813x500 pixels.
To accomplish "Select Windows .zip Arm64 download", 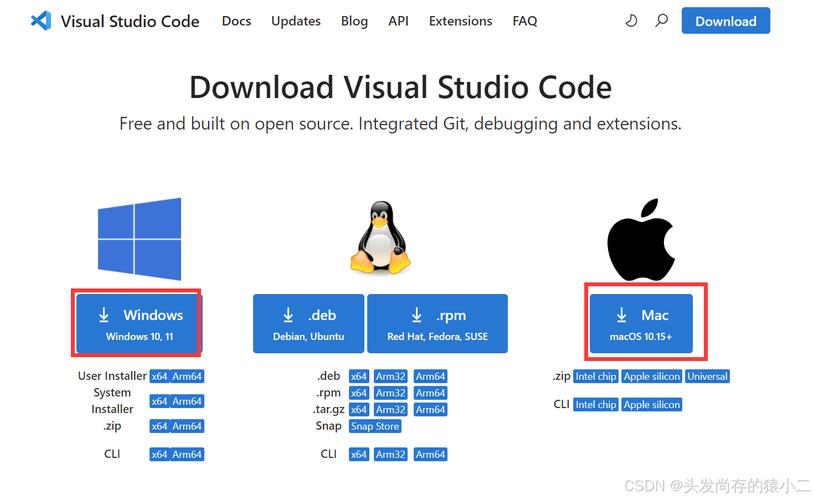I will pos(187,426).
